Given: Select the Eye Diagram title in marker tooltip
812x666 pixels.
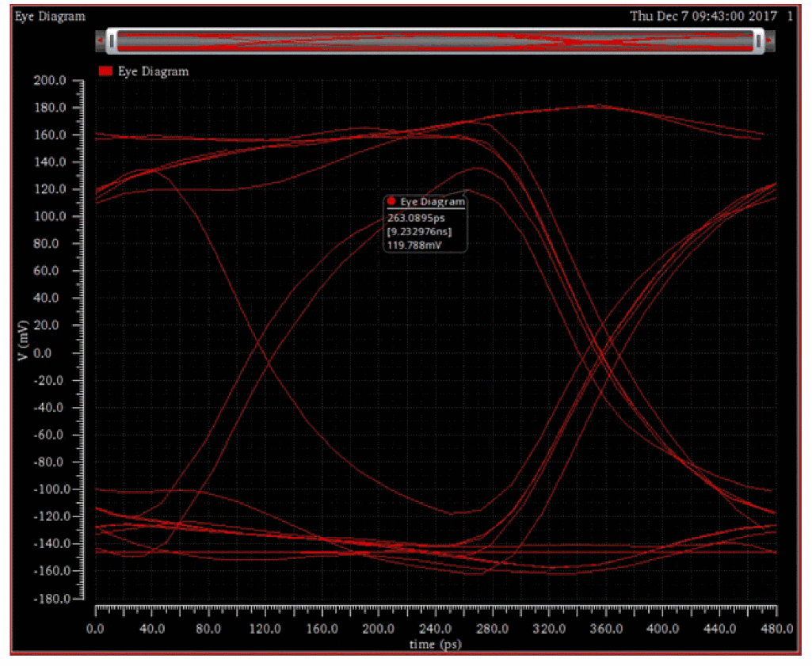Looking at the screenshot, I should (x=432, y=202).
